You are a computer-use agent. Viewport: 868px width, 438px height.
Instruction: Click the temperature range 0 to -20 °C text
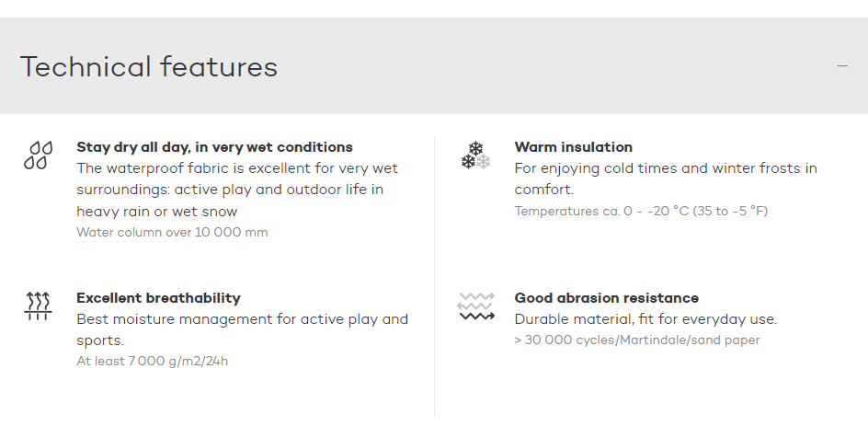click(x=641, y=211)
